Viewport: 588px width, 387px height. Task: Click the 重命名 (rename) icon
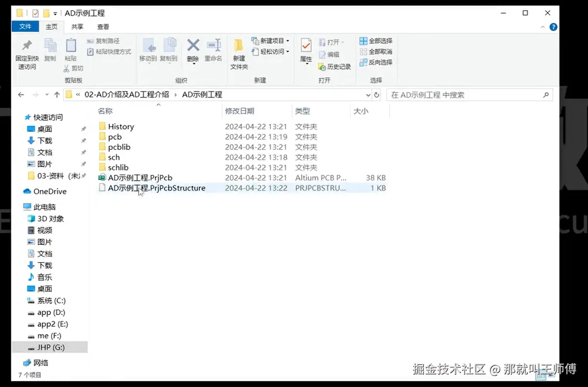click(214, 46)
